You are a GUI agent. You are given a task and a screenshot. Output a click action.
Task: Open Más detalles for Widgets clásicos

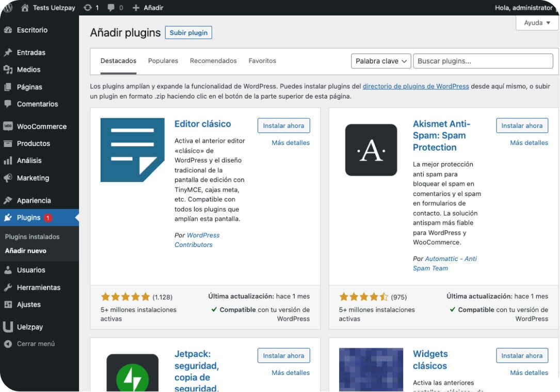coord(529,373)
